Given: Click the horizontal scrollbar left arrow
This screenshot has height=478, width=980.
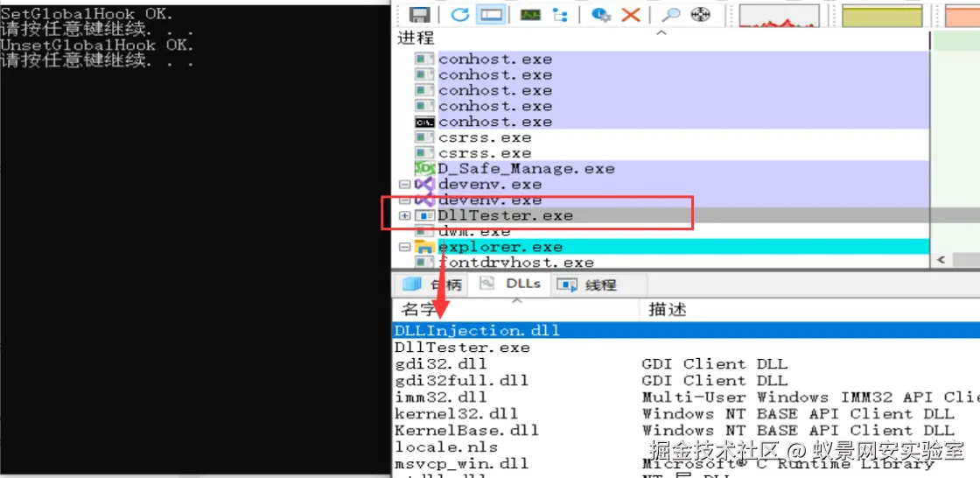Looking at the screenshot, I should point(942,260).
